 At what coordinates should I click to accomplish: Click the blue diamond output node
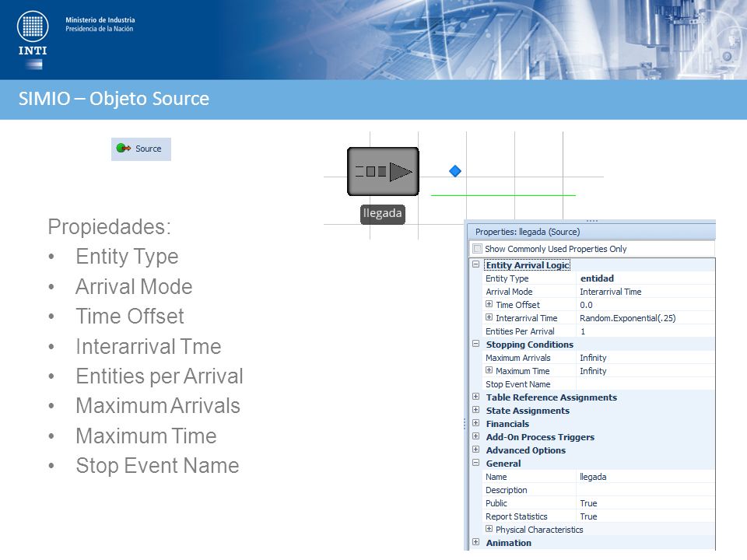pos(455,171)
